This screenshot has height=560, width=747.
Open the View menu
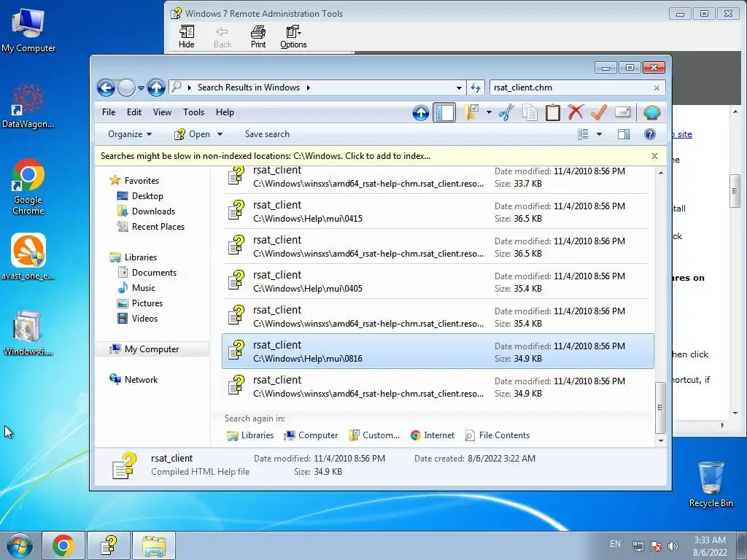[x=162, y=112]
